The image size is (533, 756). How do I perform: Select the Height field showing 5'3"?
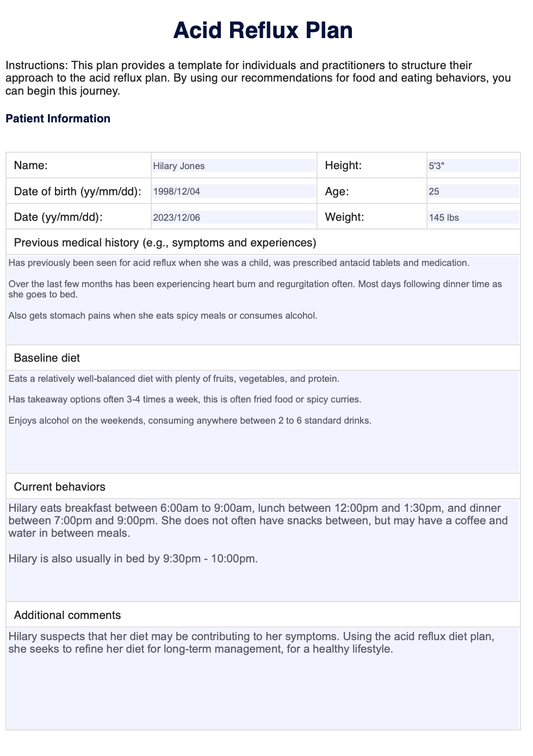[473, 165]
